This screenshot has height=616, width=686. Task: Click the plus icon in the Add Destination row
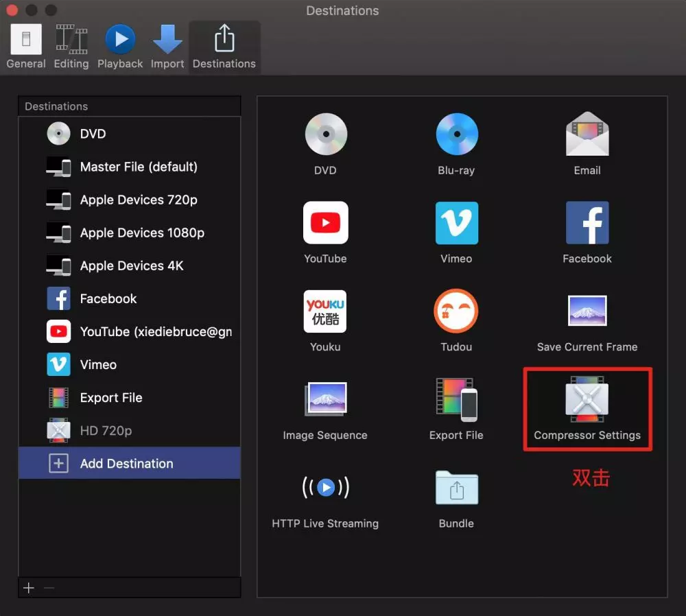[58, 463]
